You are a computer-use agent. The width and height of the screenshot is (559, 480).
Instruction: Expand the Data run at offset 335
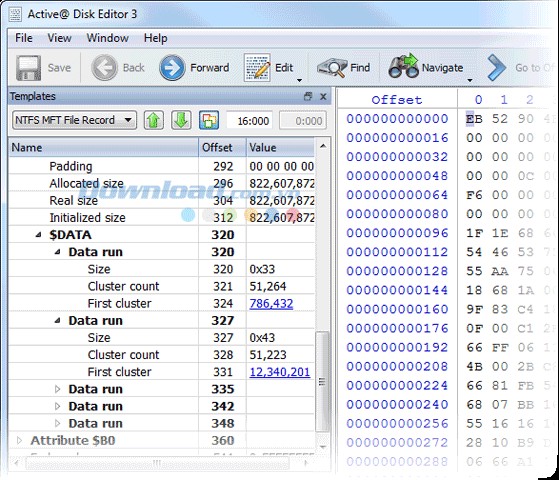57,389
